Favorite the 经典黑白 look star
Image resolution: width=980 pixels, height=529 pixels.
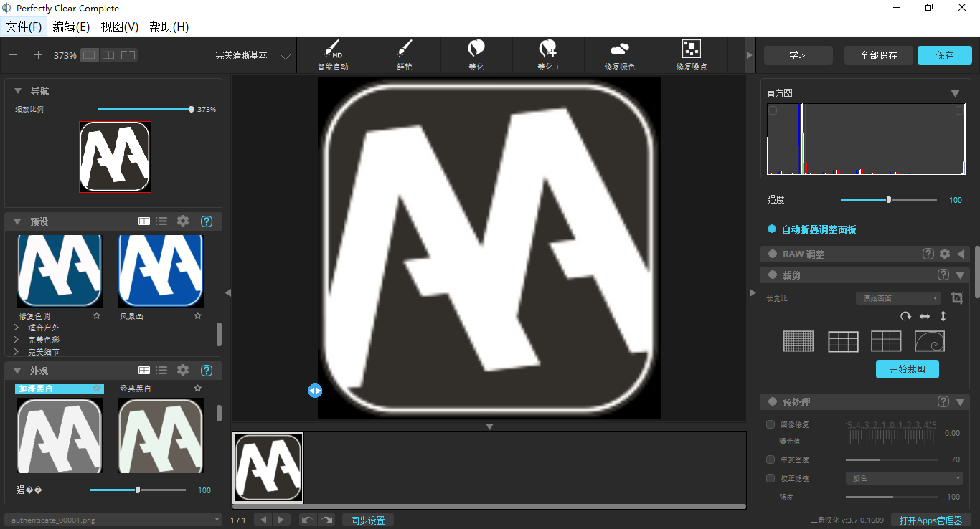click(x=198, y=388)
